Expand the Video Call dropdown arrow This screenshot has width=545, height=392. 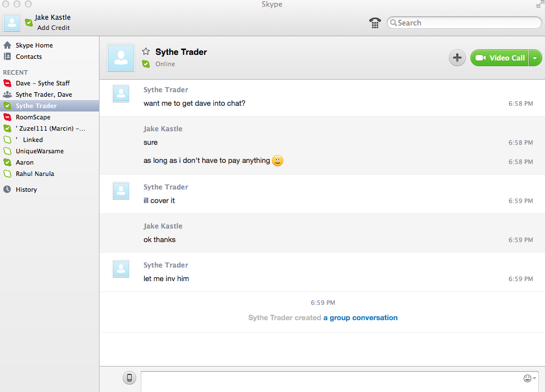[535, 58]
